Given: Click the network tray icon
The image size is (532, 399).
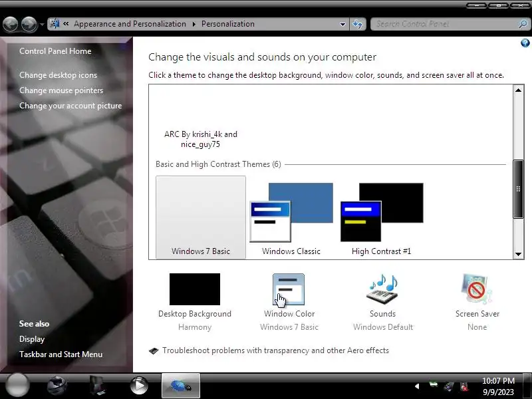Looking at the screenshot, I should [449, 386].
